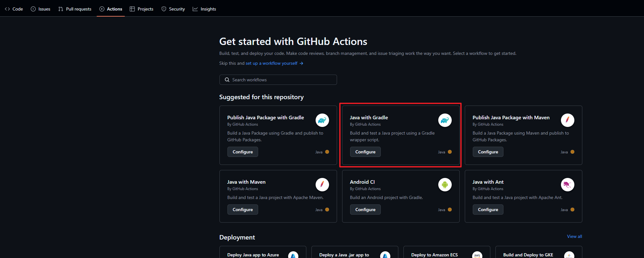Switch to the Security tab

173,9
